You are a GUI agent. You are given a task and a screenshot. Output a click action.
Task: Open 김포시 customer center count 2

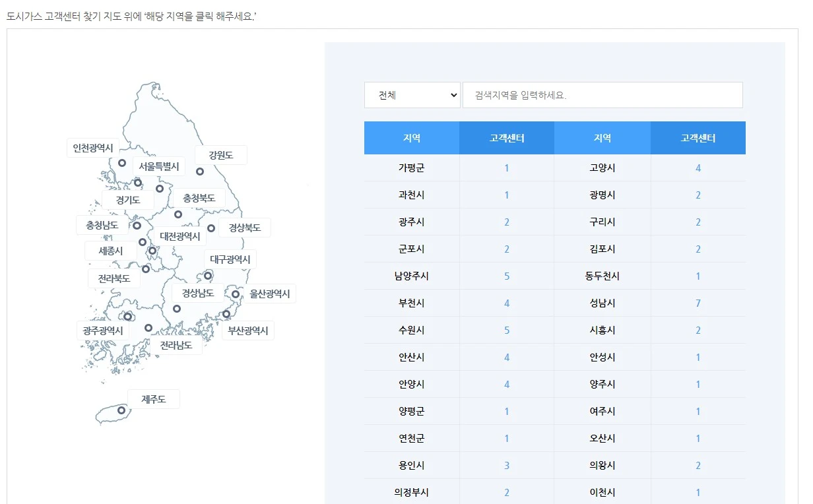(698, 249)
